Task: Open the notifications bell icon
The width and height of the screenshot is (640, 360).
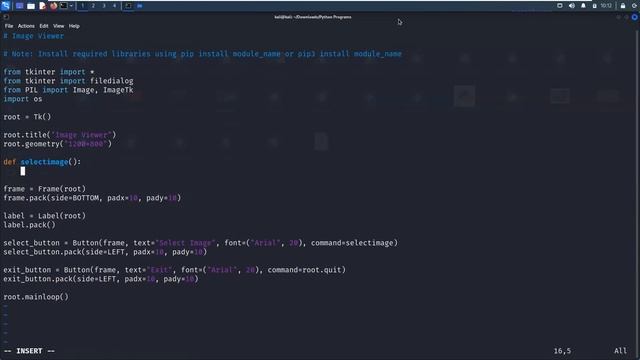Action: (583, 6)
